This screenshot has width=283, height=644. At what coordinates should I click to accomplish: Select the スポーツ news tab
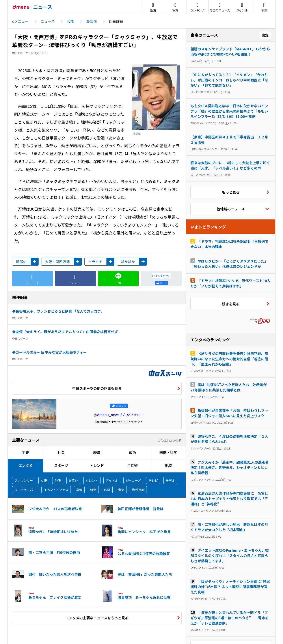pyautogui.click(x=61, y=465)
